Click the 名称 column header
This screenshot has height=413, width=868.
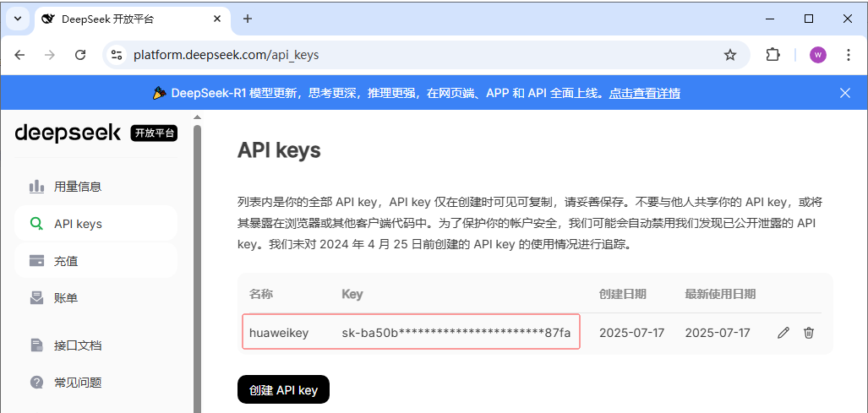[261, 294]
